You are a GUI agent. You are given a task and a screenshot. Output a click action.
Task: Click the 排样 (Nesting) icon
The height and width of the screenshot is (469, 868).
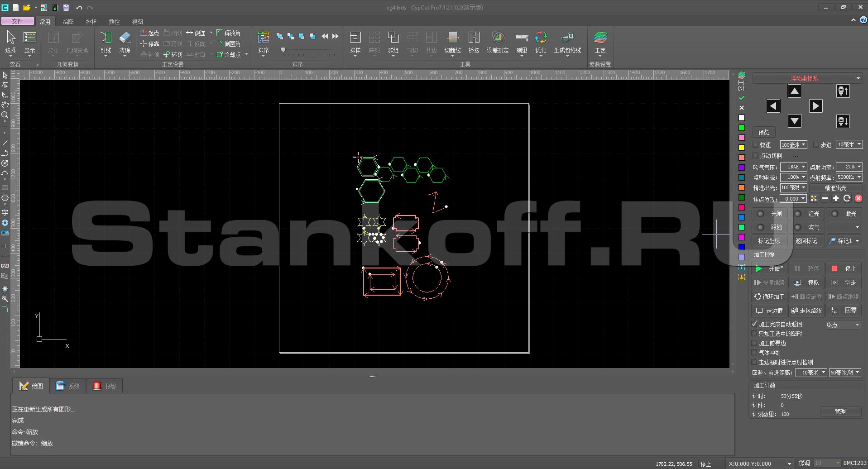coord(355,43)
